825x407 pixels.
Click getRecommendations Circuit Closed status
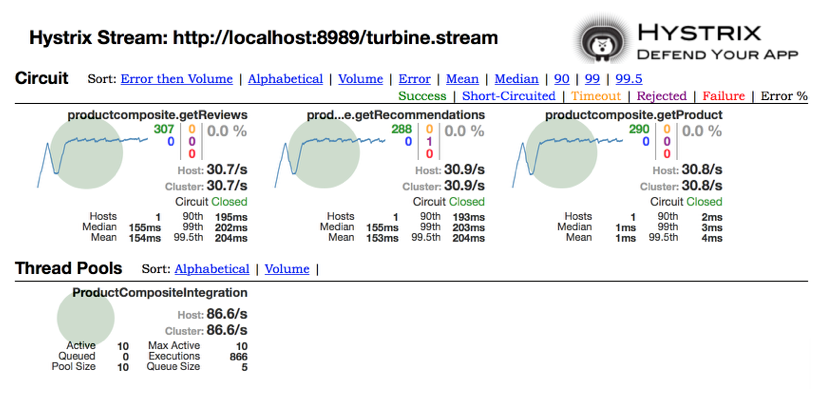coord(449,202)
